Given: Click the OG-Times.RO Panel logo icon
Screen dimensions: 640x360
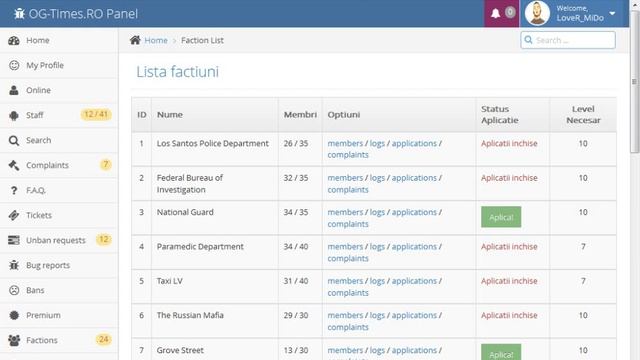Looking at the screenshot, I should (x=19, y=13).
